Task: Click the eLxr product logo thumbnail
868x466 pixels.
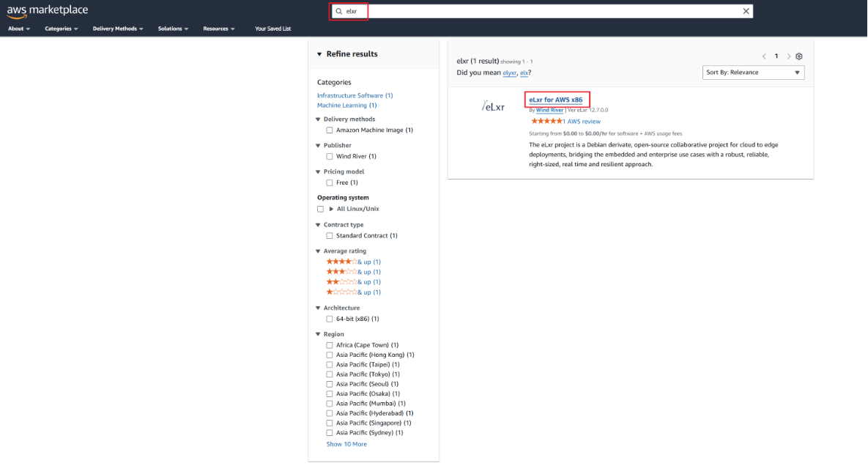Action: click(492, 105)
